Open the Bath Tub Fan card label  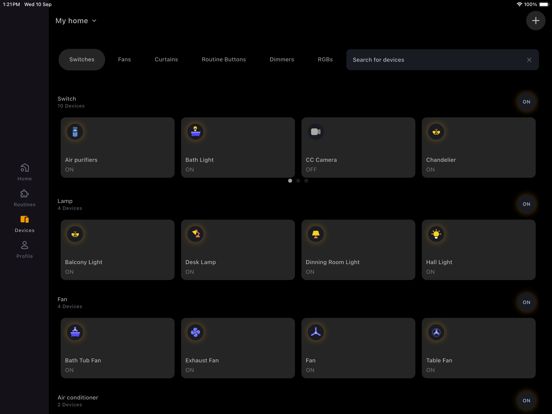tap(83, 360)
